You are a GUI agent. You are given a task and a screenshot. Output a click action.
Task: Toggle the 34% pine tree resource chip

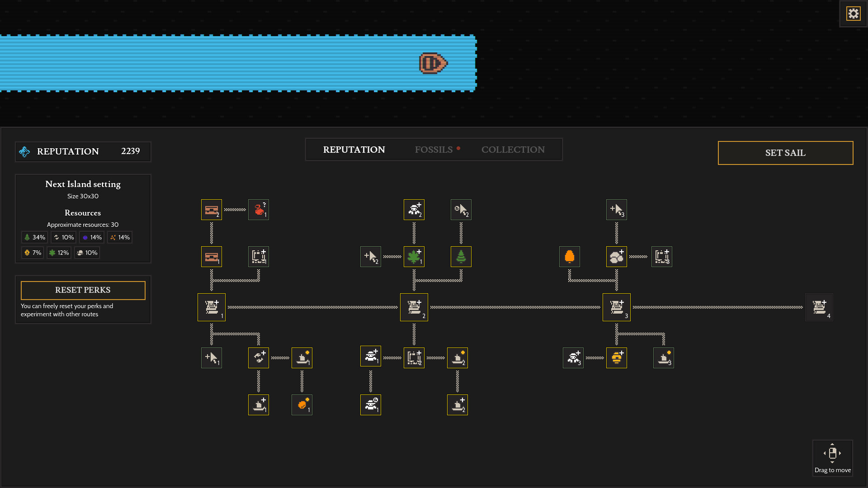(x=34, y=237)
